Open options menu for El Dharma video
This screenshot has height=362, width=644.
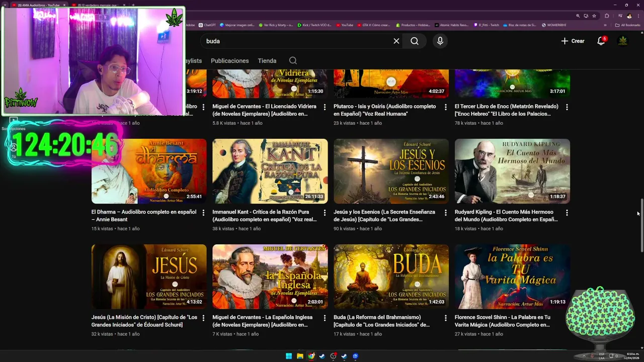(203, 213)
